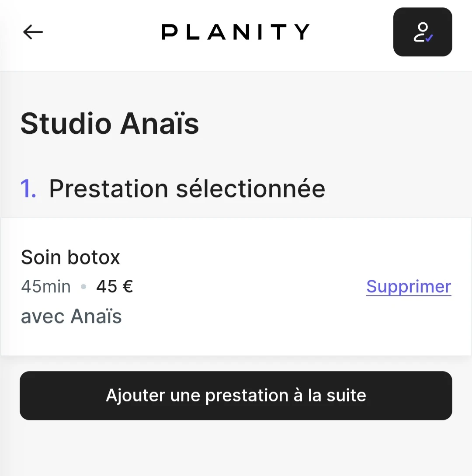This screenshot has height=476, width=472.
Task: Click the 45 € price
Action: click(x=115, y=287)
